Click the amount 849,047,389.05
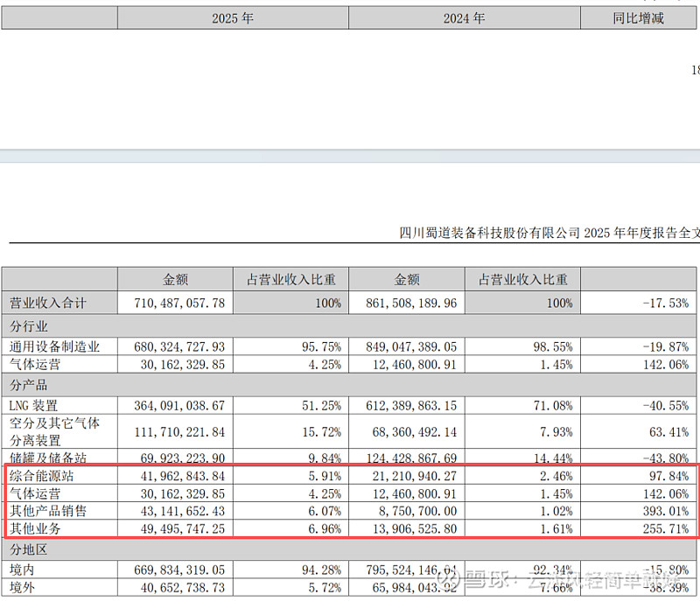The image size is (700, 601). (x=411, y=346)
